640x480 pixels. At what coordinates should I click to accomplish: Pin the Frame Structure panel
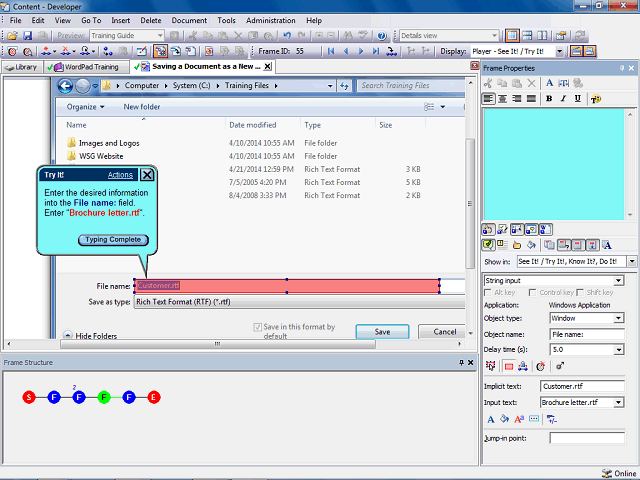(461, 362)
